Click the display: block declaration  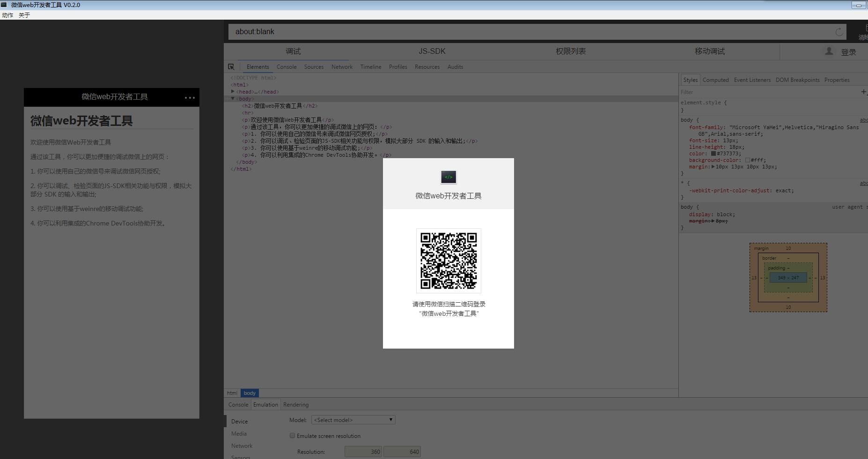click(712, 214)
